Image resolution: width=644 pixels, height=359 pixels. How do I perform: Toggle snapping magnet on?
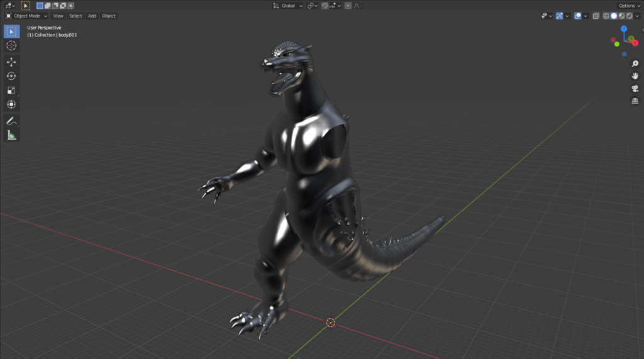click(x=323, y=6)
